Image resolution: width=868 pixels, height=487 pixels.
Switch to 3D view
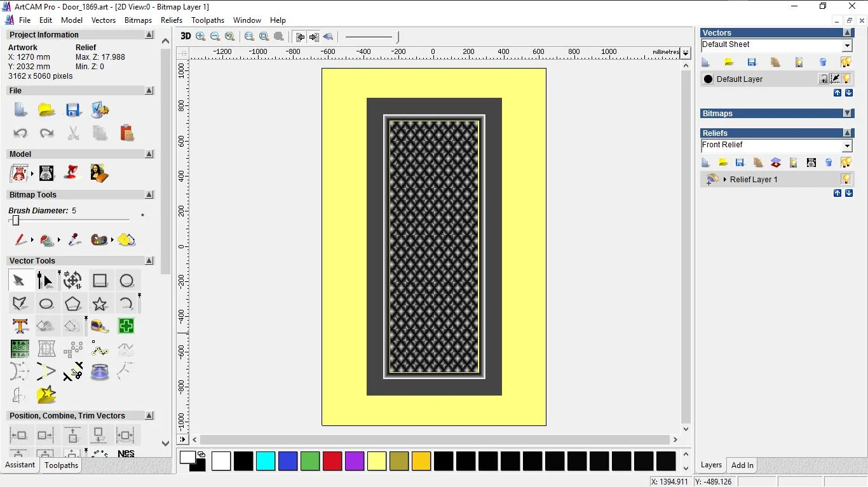[x=185, y=36]
